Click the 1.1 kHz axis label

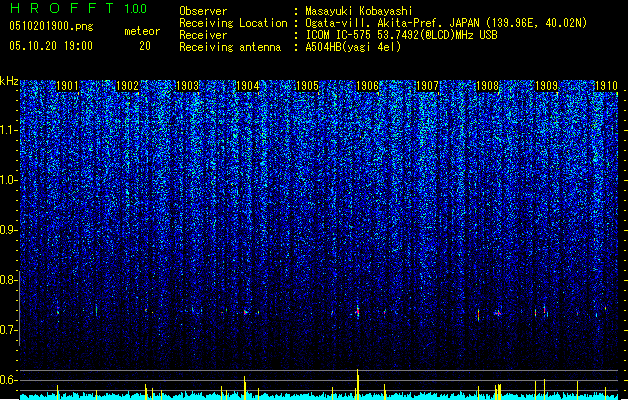[9, 130]
